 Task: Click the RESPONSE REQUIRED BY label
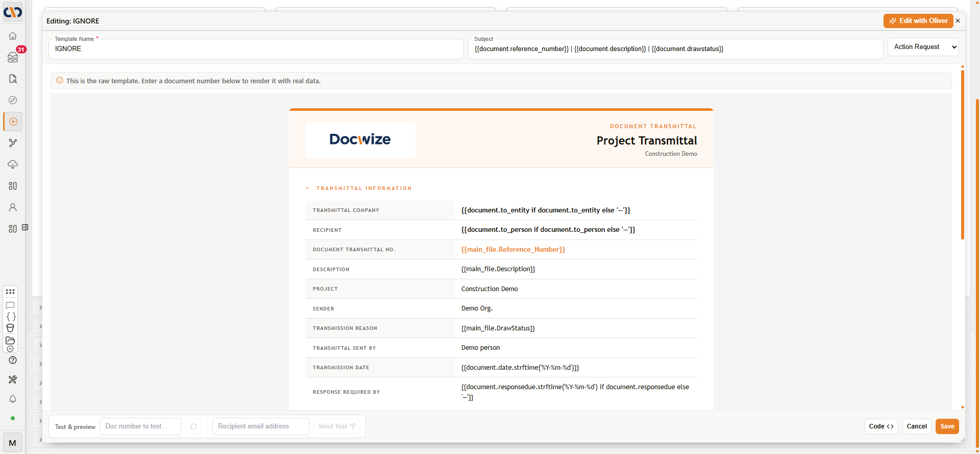[347, 392]
